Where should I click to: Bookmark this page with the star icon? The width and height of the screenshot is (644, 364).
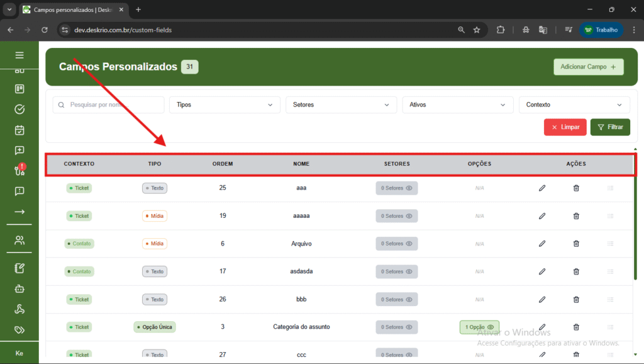pyautogui.click(x=477, y=30)
